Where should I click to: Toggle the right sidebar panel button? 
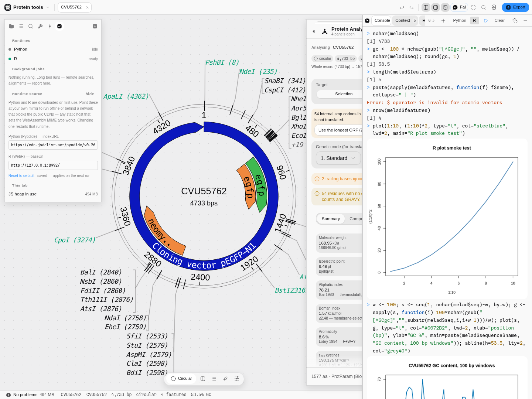click(x=436, y=7)
